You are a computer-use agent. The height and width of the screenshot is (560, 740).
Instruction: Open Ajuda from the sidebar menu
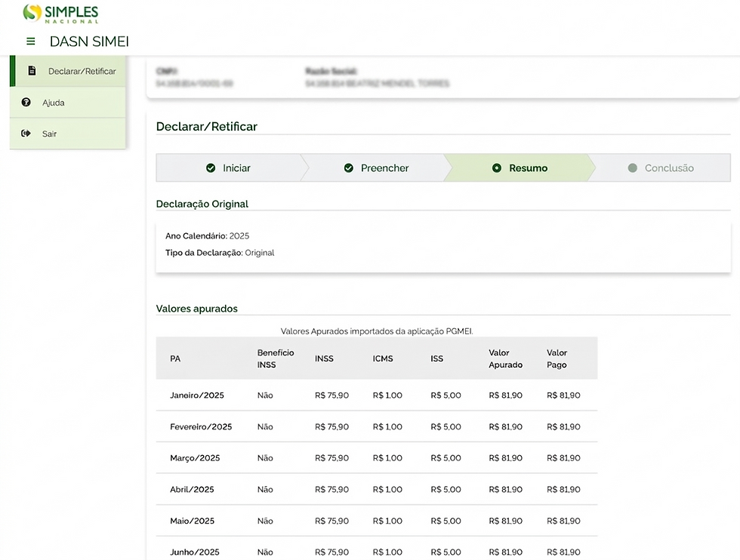(68, 103)
